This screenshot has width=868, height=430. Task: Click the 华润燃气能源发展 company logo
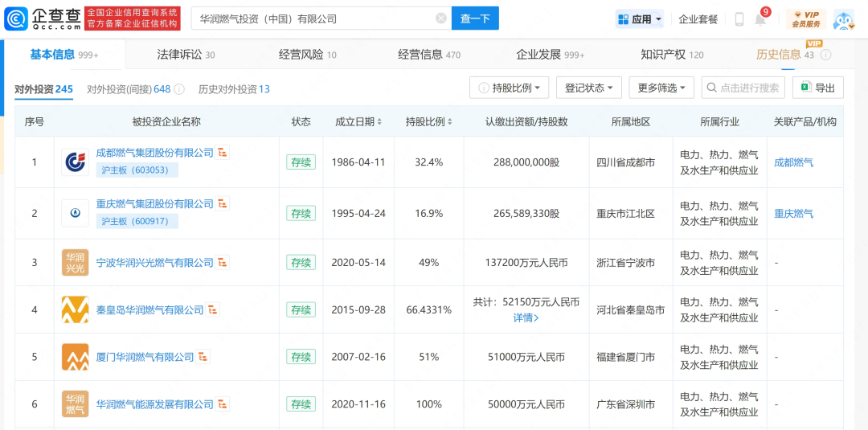76,404
